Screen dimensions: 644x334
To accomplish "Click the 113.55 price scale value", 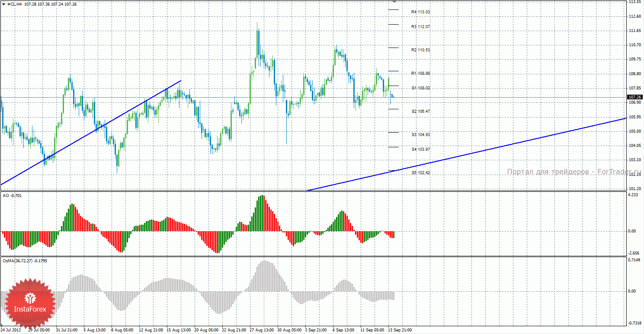I will click(x=634, y=2).
